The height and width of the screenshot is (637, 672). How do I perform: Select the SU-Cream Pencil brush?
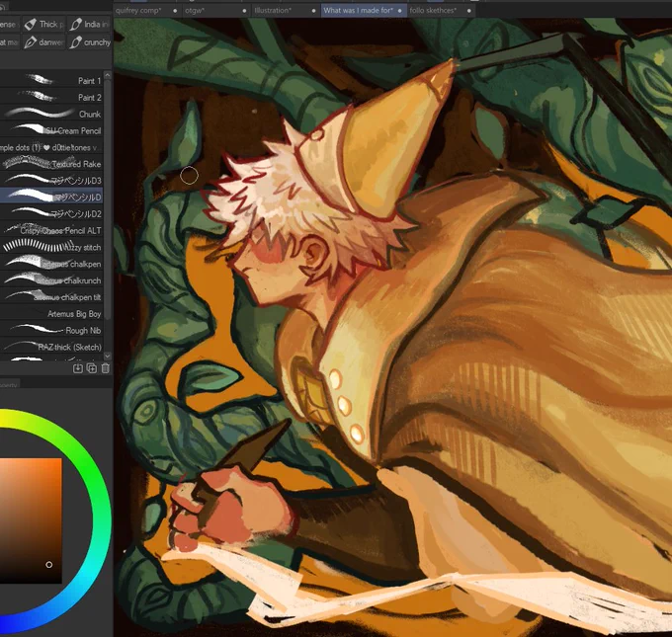coord(51,130)
